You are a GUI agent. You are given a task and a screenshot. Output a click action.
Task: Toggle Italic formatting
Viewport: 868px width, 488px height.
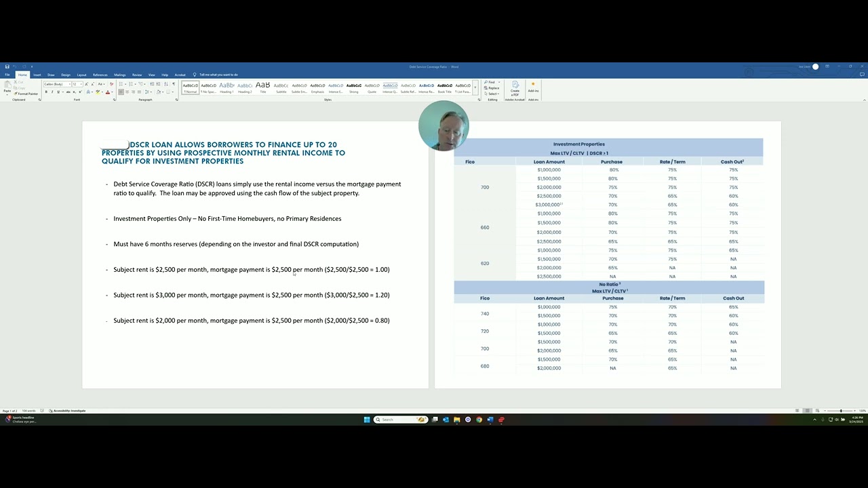coord(52,91)
